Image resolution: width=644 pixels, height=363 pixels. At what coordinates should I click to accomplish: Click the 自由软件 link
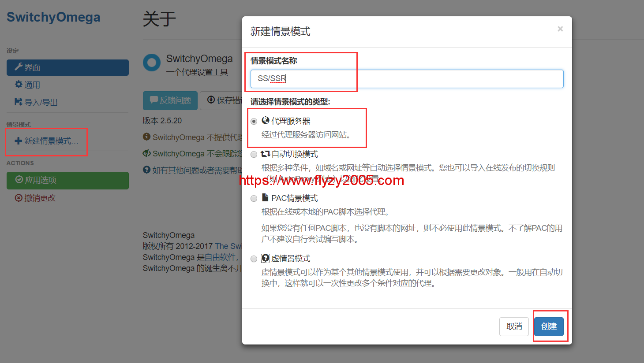click(221, 257)
